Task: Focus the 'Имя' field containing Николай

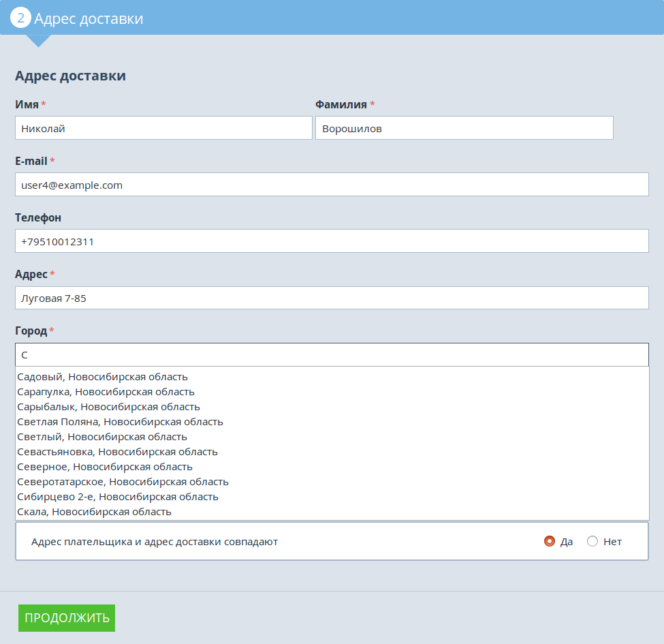Action: pyautogui.click(x=163, y=128)
